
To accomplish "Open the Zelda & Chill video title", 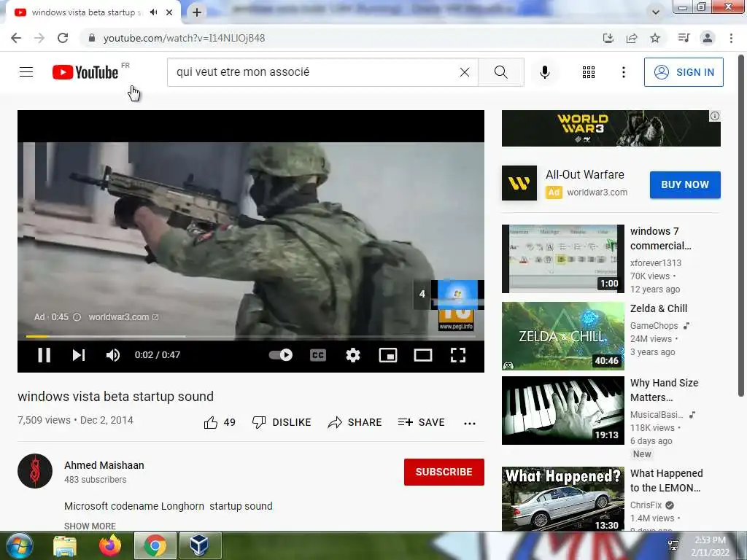I will [x=659, y=308].
